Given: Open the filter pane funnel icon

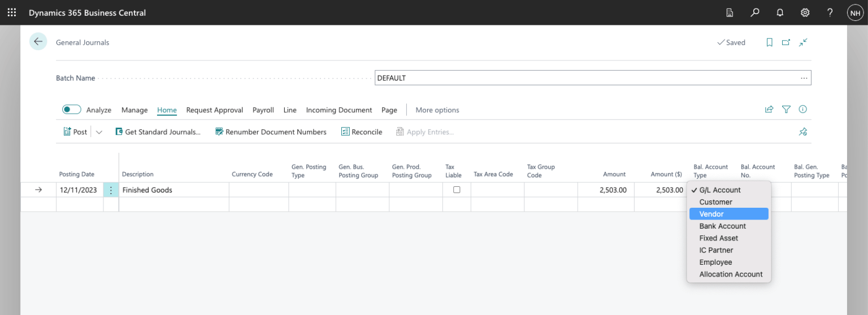Looking at the screenshot, I should coord(786,110).
